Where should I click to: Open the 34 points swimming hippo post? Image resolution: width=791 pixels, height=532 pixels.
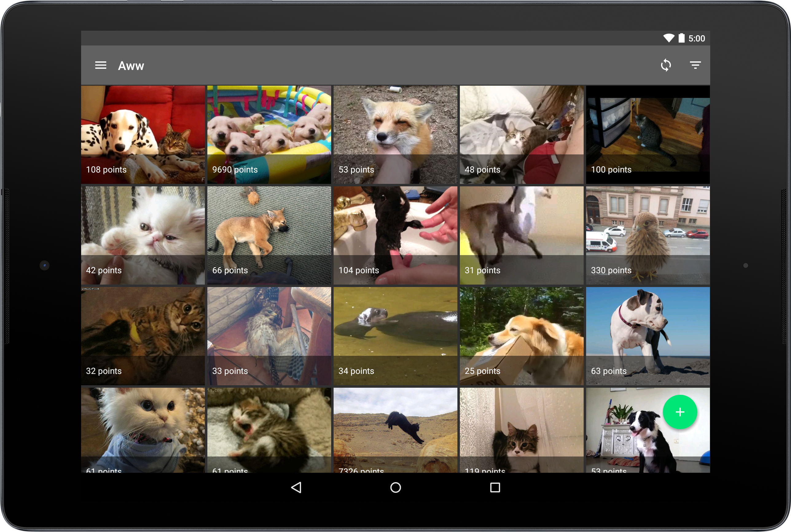[395, 336]
